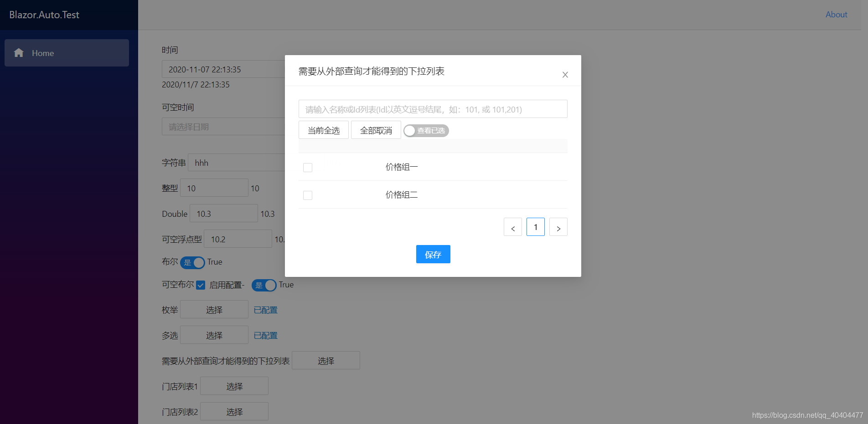Go to next page with right arrow
This screenshot has width=868, height=424.
[558, 227]
